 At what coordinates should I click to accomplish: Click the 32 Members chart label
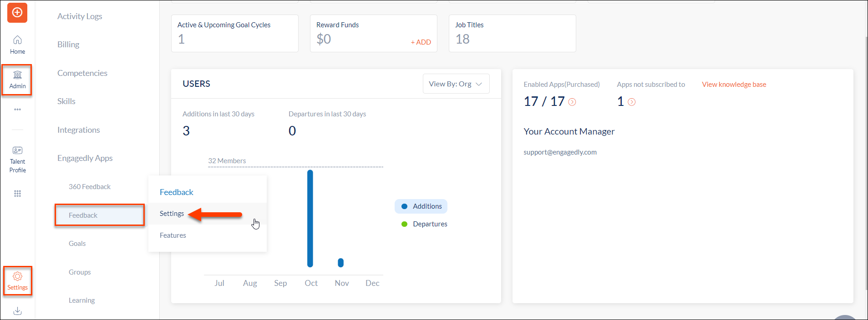227,161
